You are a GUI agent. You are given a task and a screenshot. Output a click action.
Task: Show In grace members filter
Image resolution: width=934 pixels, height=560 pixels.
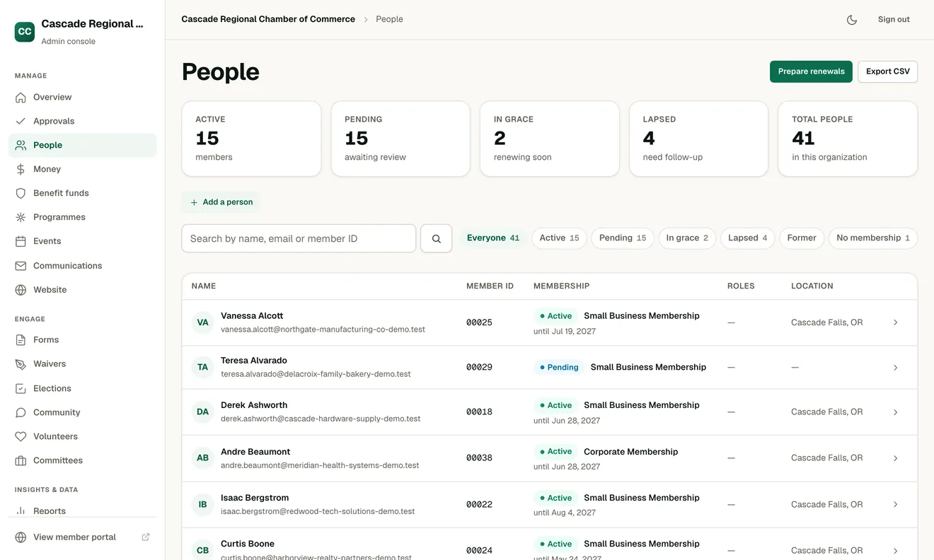point(687,238)
